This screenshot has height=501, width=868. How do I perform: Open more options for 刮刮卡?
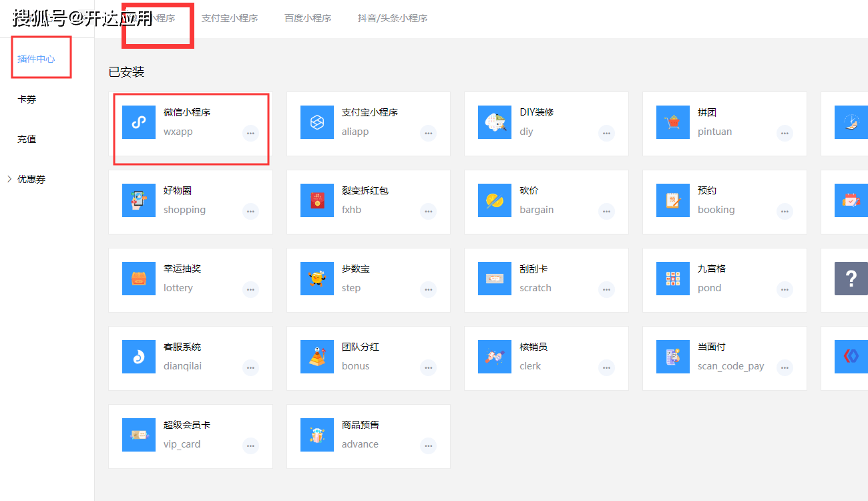pos(606,289)
